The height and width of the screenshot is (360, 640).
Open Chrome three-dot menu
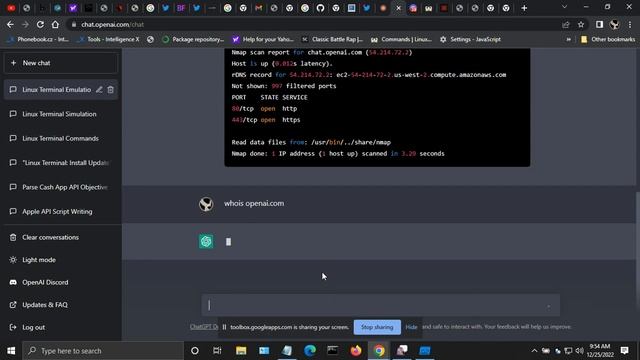click(x=630, y=25)
